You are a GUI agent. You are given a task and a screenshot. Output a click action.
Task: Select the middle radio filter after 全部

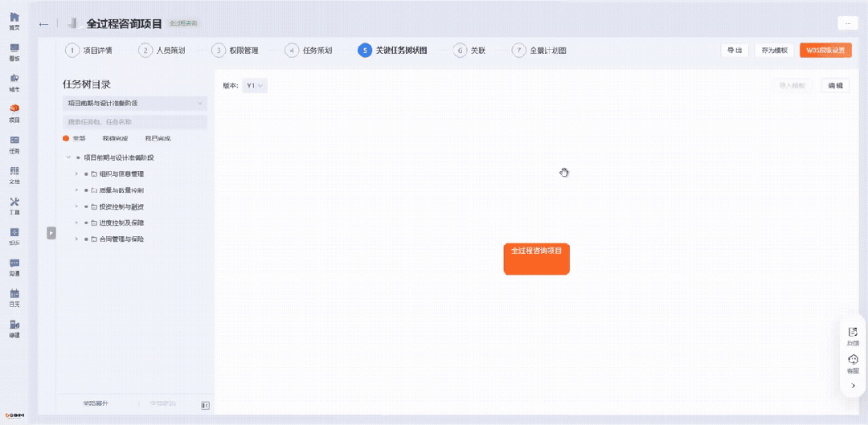point(115,138)
